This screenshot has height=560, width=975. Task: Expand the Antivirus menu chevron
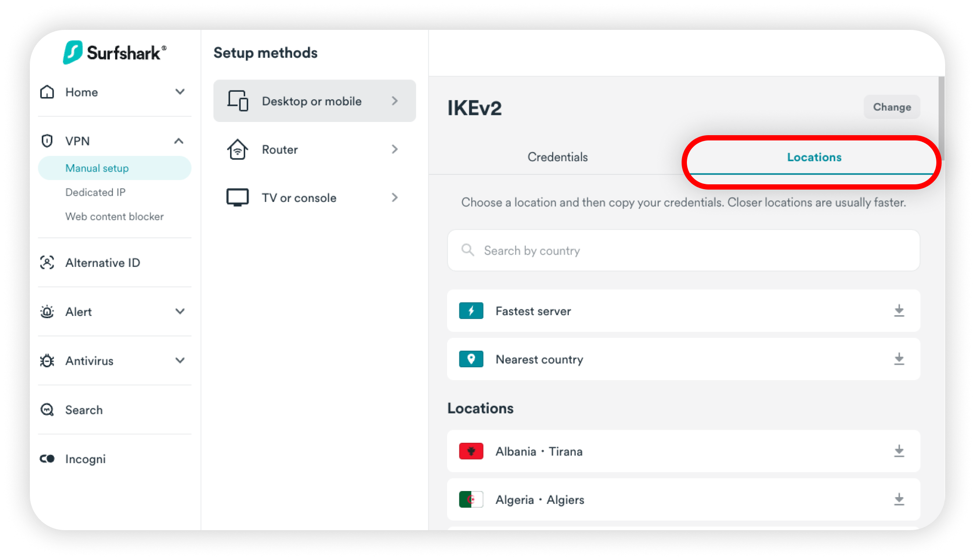180,360
